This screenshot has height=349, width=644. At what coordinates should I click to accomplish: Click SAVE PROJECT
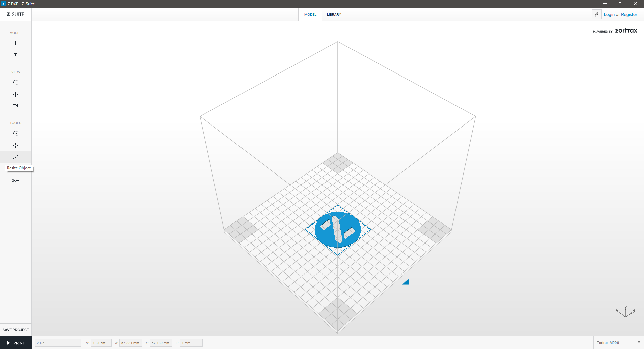(16, 330)
